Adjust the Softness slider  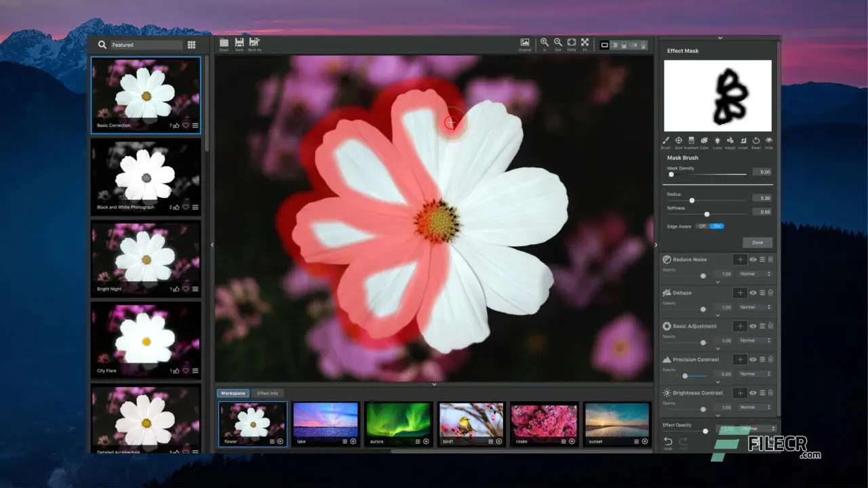pyautogui.click(x=707, y=214)
